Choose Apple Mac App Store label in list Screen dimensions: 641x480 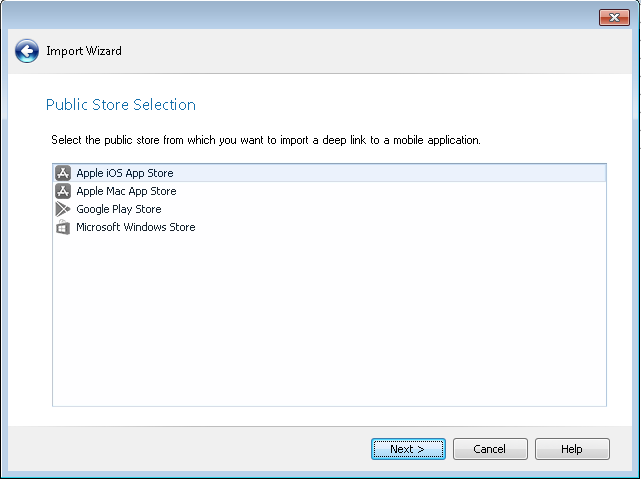pos(126,191)
